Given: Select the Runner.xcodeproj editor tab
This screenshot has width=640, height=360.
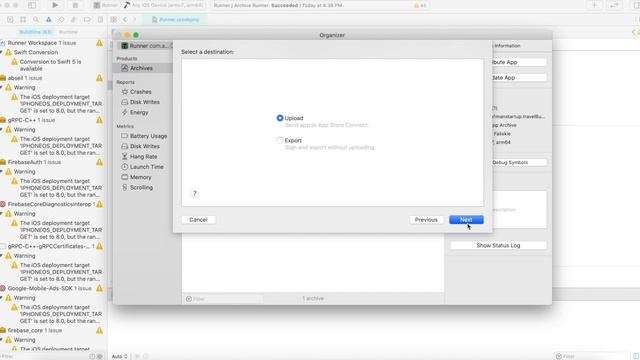Looking at the screenshot, I should (175, 20).
